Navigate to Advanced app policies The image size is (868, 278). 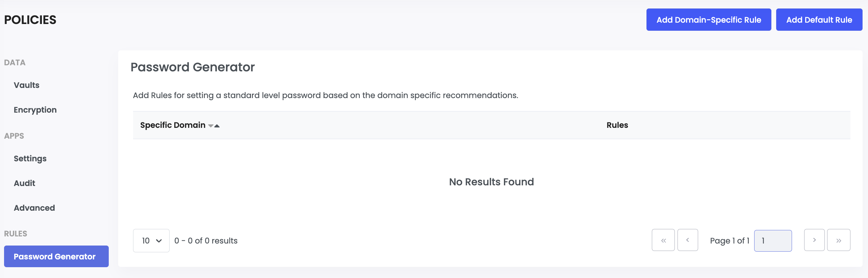click(34, 208)
